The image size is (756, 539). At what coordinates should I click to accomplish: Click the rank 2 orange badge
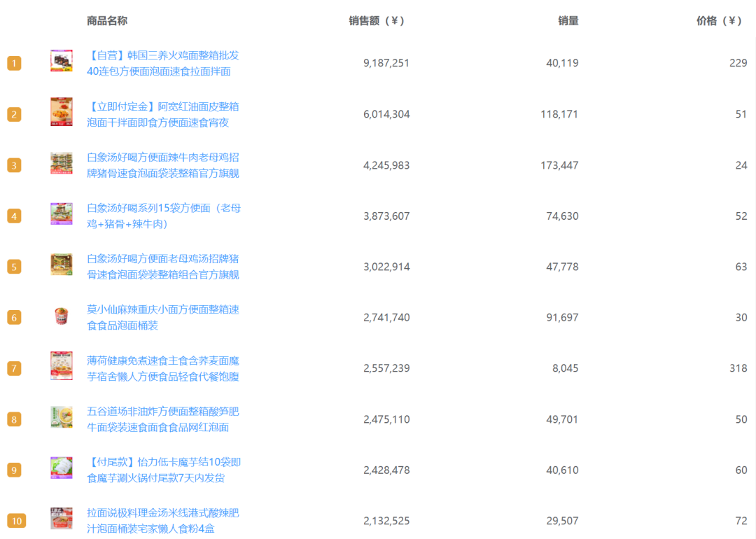coord(14,114)
